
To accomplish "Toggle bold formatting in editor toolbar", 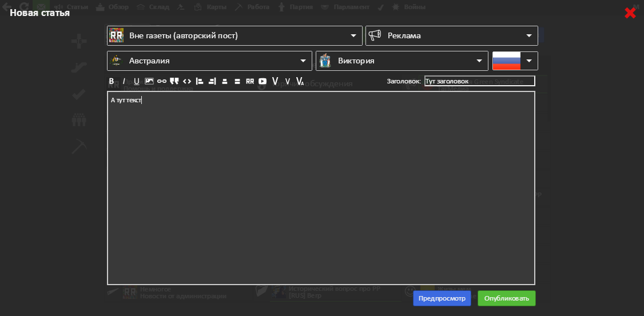I will pyautogui.click(x=112, y=81).
